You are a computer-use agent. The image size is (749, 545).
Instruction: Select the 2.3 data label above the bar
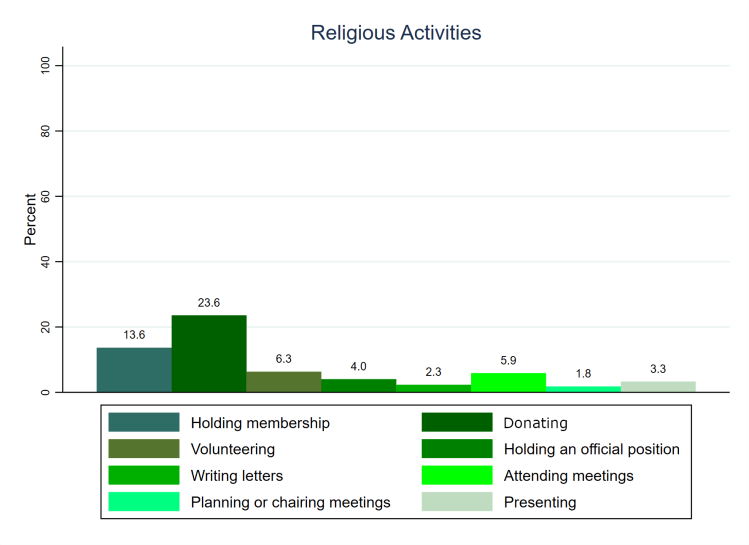pyautogui.click(x=433, y=371)
